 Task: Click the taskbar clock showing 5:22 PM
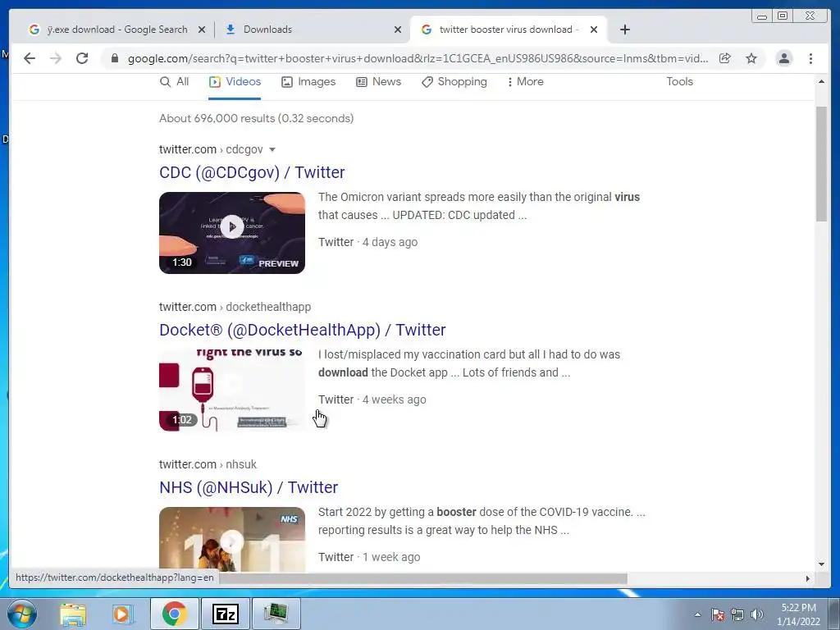[x=799, y=614]
